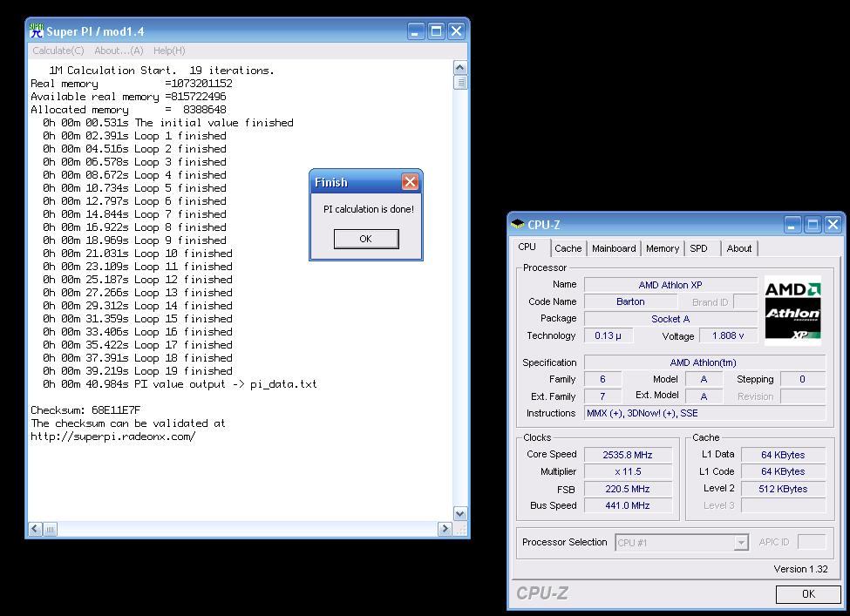Click the horizontal scrollbar thumb in Super PI
Image resolution: width=850 pixels, height=616 pixels.
(50, 529)
